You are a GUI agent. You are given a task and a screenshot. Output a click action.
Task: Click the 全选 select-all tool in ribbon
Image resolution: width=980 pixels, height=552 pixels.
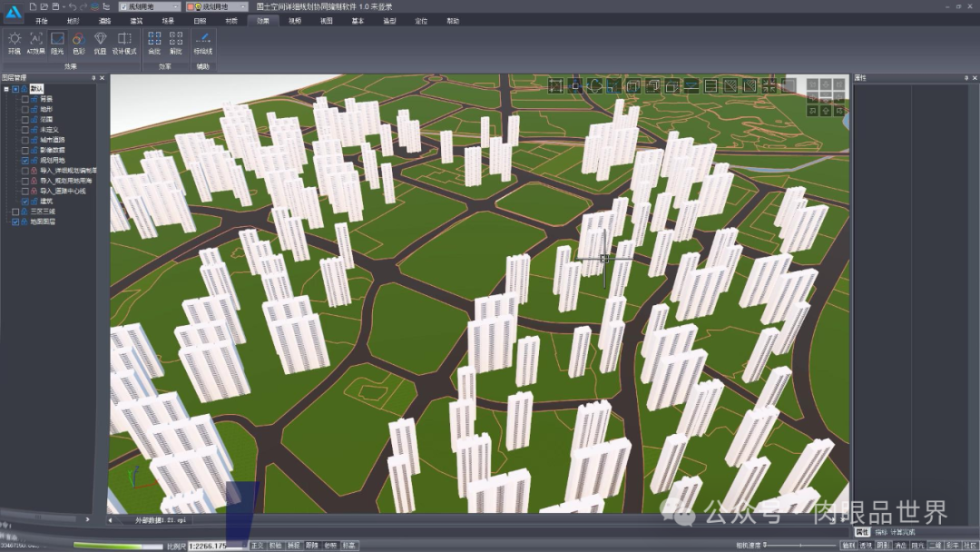point(154,44)
